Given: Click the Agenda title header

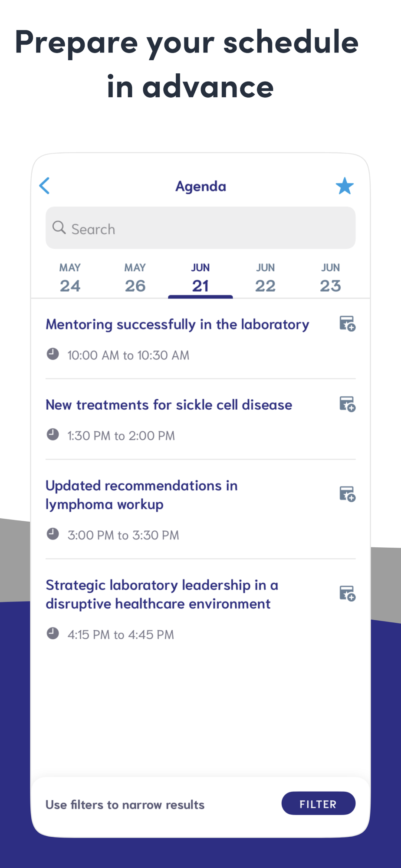Looking at the screenshot, I should [x=200, y=186].
